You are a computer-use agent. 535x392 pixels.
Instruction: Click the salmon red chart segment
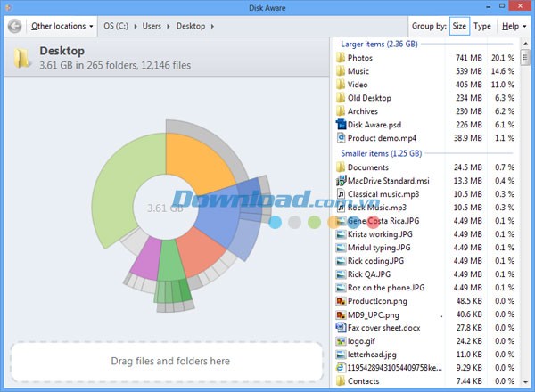pos(202,252)
